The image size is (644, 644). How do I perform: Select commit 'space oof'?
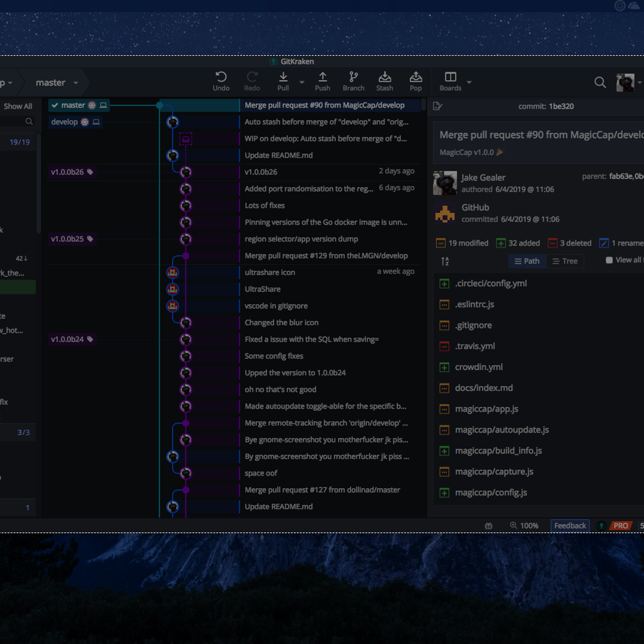261,473
